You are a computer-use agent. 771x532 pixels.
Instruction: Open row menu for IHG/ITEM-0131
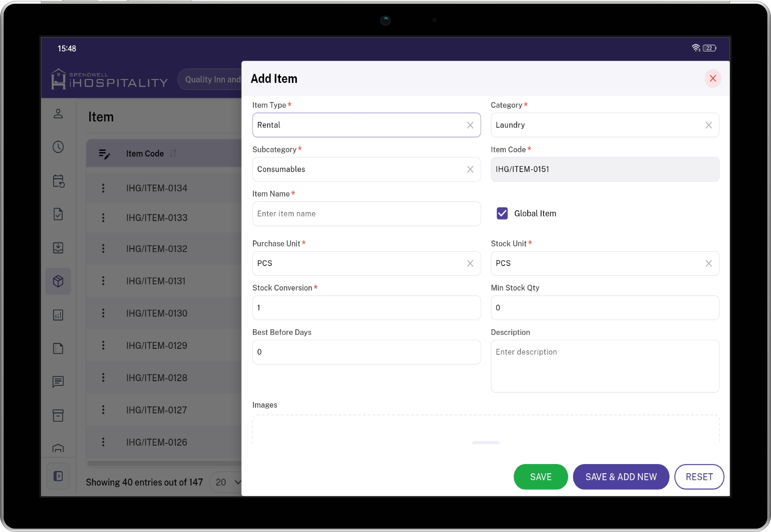tap(103, 281)
